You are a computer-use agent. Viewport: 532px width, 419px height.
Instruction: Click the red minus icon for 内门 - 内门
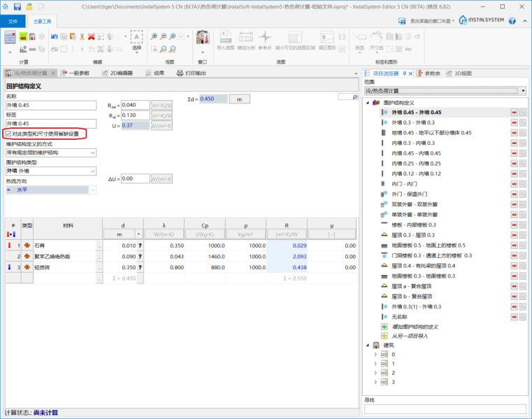coord(514,184)
